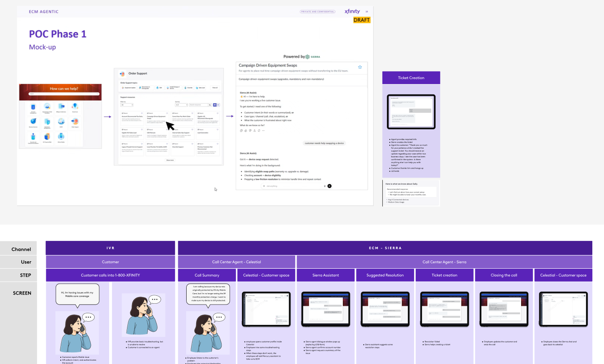This screenshot has height=364, width=604.
Task: Give thumbs down to Sierra's reply
Action: tap(250, 131)
